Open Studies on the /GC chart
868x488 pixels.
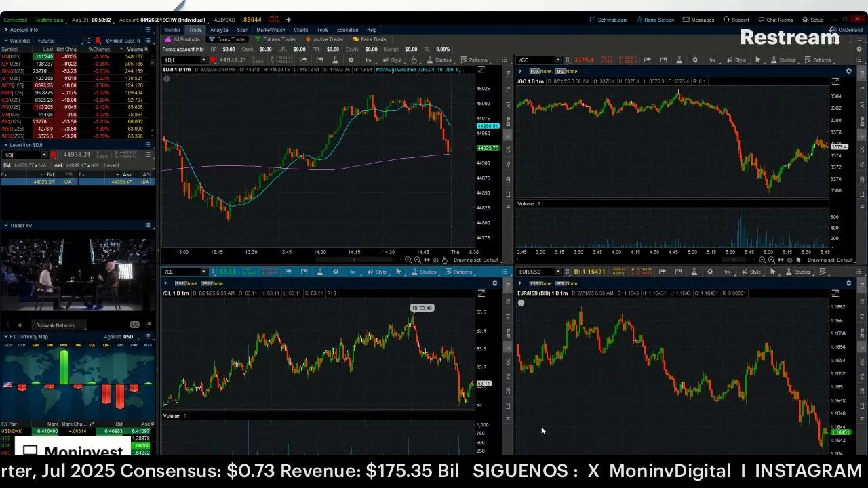(783, 60)
